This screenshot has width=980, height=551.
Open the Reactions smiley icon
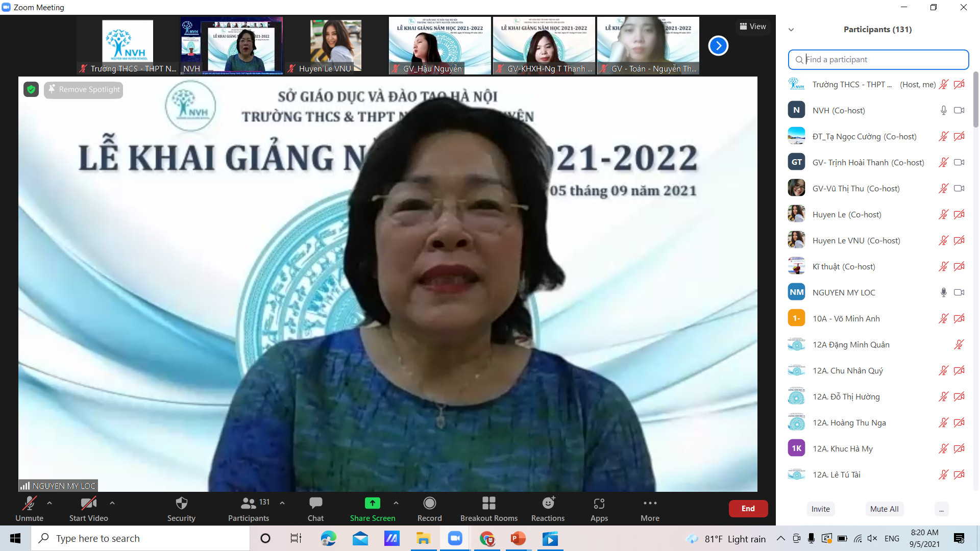(548, 504)
